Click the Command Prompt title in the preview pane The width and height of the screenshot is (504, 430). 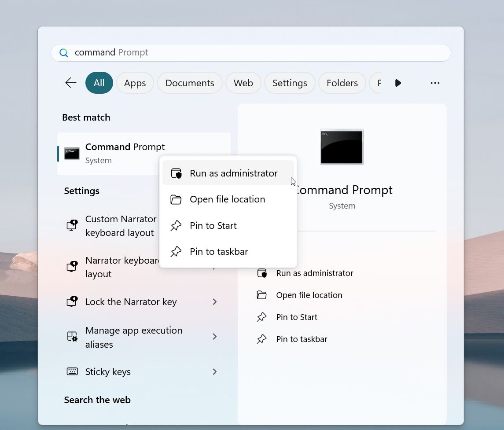pos(344,190)
